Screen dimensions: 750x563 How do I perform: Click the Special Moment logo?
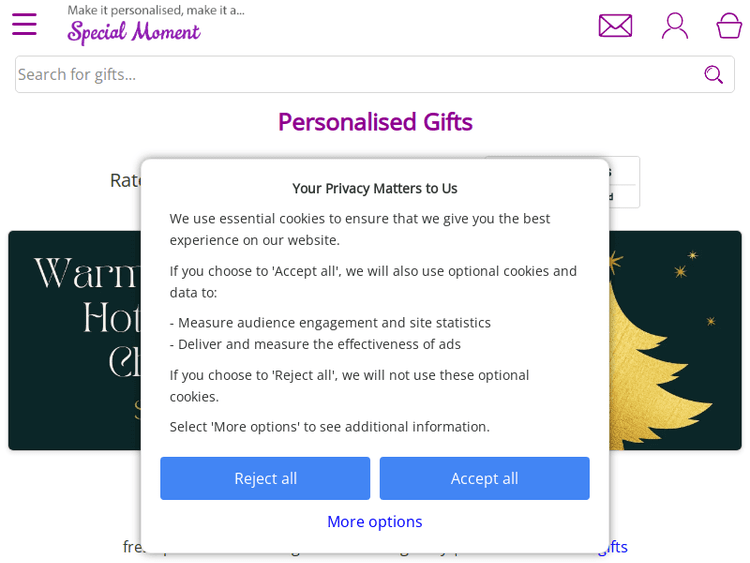tap(134, 33)
